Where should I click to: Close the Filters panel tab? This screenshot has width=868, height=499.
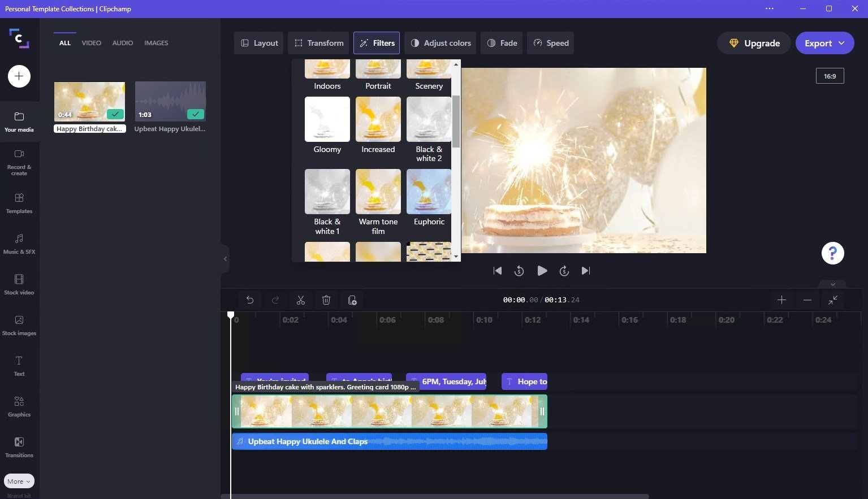point(377,43)
